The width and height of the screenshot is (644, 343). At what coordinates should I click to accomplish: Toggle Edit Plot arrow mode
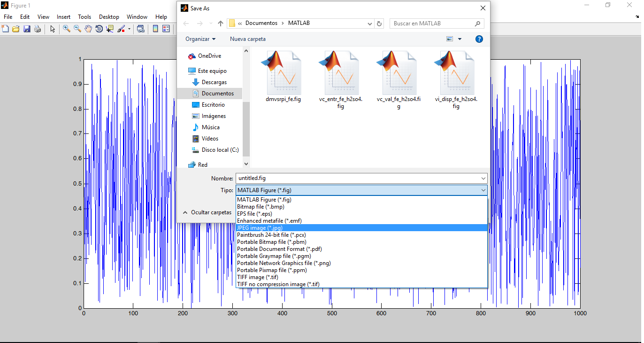point(53,29)
